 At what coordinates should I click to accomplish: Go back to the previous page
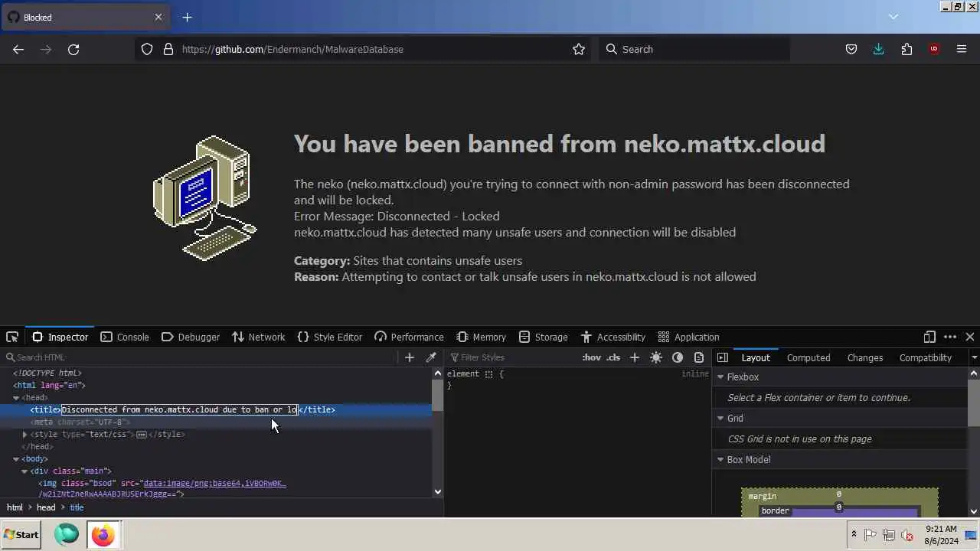(x=18, y=49)
